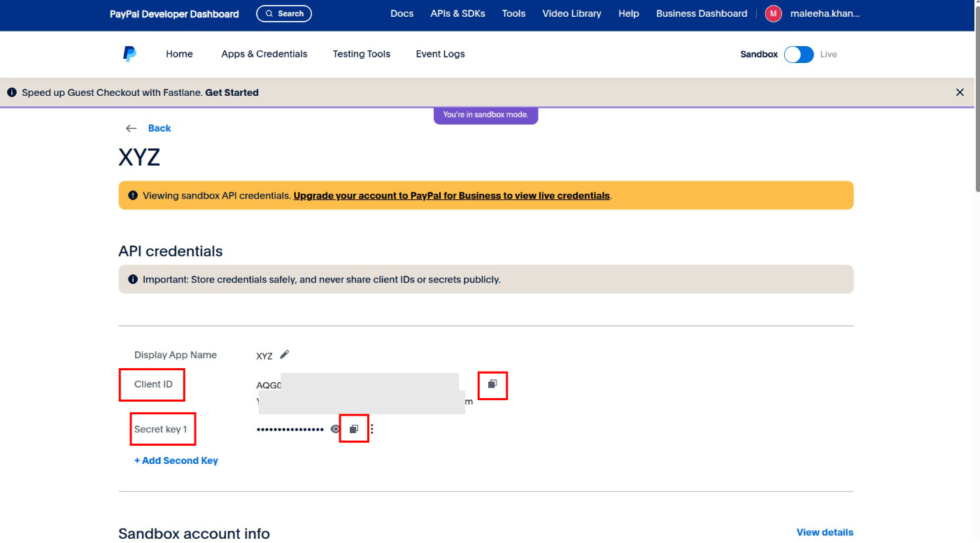Click the XYZ page title
The width and height of the screenshot is (980, 543).
pos(139,157)
